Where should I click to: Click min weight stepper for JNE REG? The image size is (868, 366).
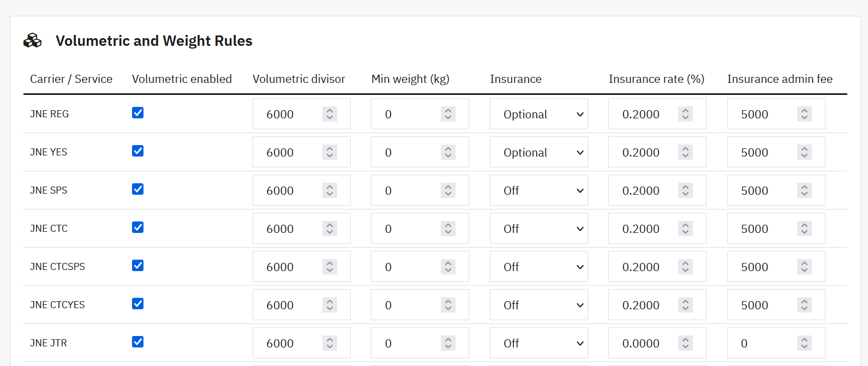coord(448,114)
